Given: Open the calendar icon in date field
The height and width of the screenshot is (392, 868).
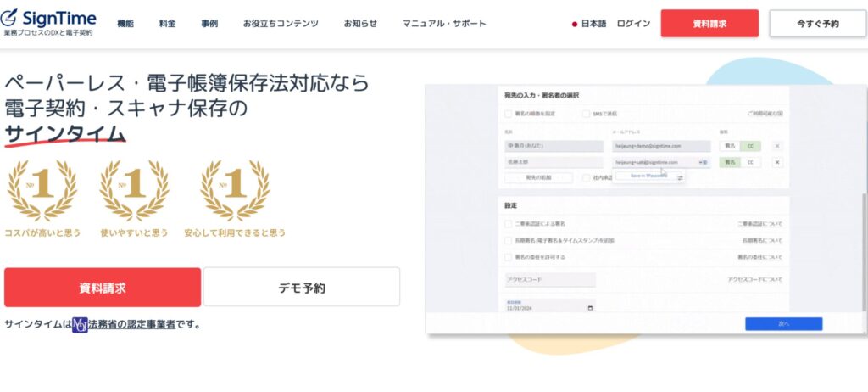Looking at the screenshot, I should pyautogui.click(x=590, y=308).
